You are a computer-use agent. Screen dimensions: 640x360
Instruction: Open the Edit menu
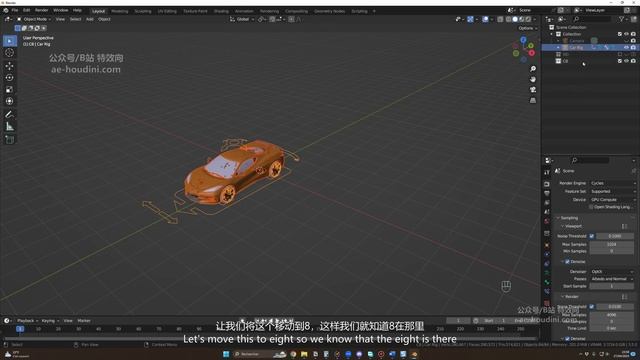pyautogui.click(x=27, y=10)
